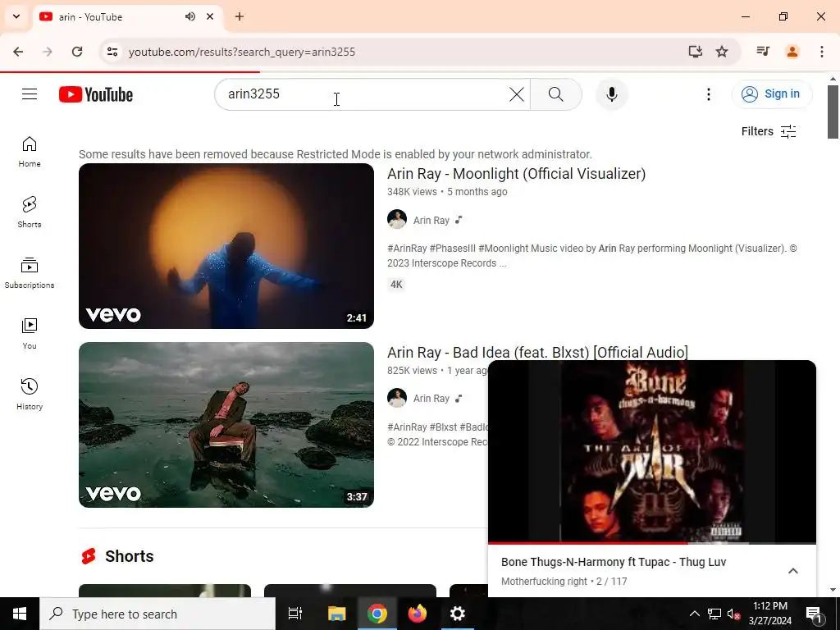The image size is (840, 630).
Task: Open YouTube settings three-dot menu
Action: pos(708,94)
